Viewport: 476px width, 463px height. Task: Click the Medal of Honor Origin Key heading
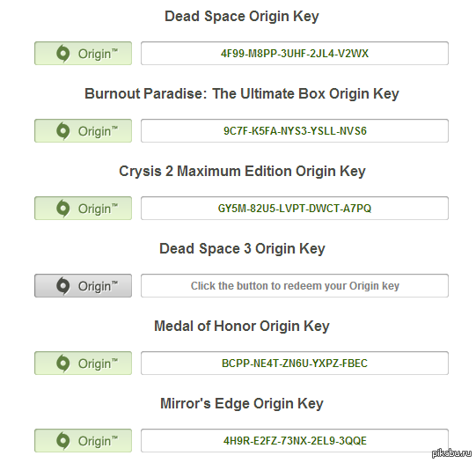pyautogui.click(x=242, y=327)
